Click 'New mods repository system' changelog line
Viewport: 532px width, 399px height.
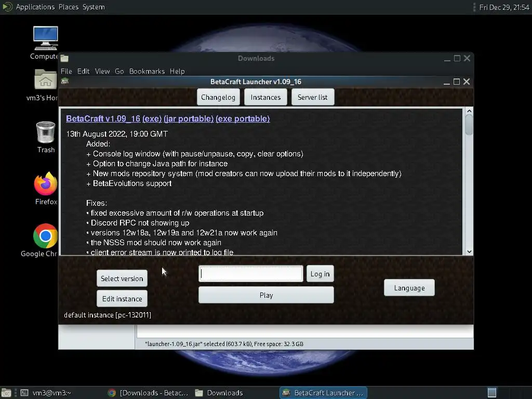(x=244, y=174)
